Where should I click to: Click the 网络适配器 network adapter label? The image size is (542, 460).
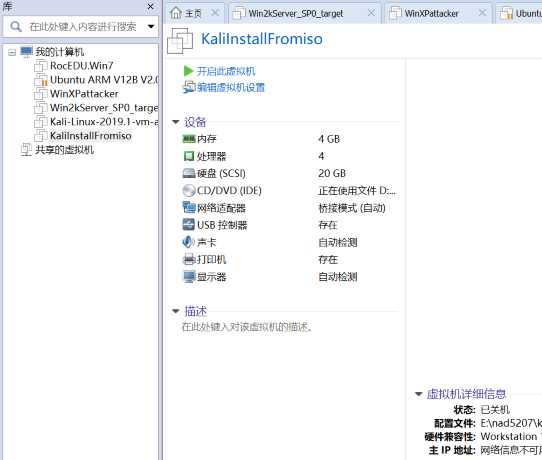[221, 208]
